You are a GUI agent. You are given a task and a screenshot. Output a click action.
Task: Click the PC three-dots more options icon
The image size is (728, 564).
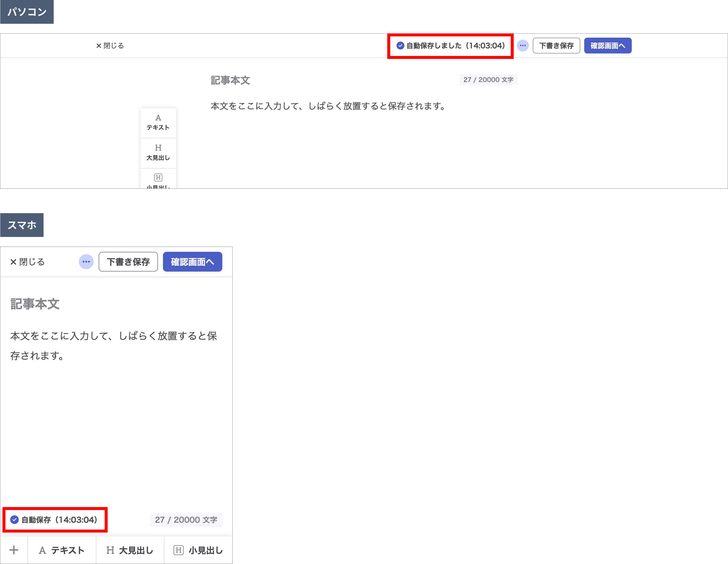pyautogui.click(x=522, y=46)
